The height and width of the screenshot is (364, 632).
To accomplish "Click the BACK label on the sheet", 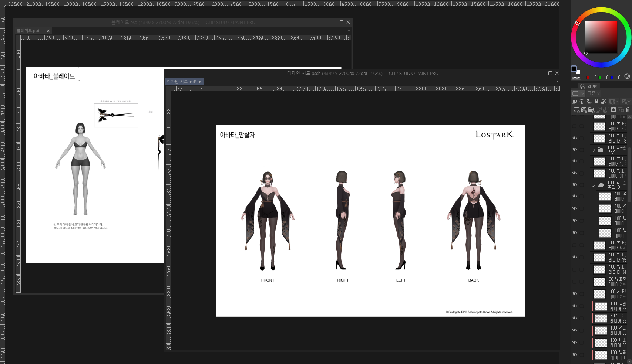I will (x=474, y=280).
